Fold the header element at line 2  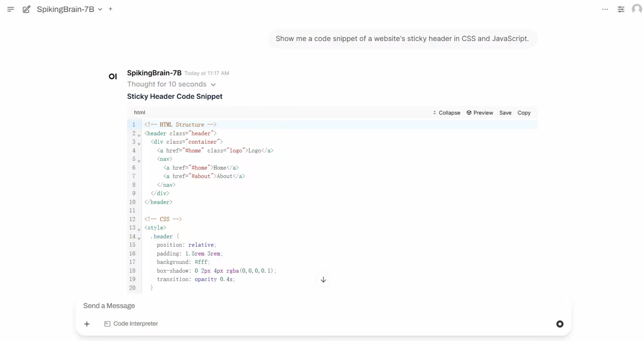[139, 135]
